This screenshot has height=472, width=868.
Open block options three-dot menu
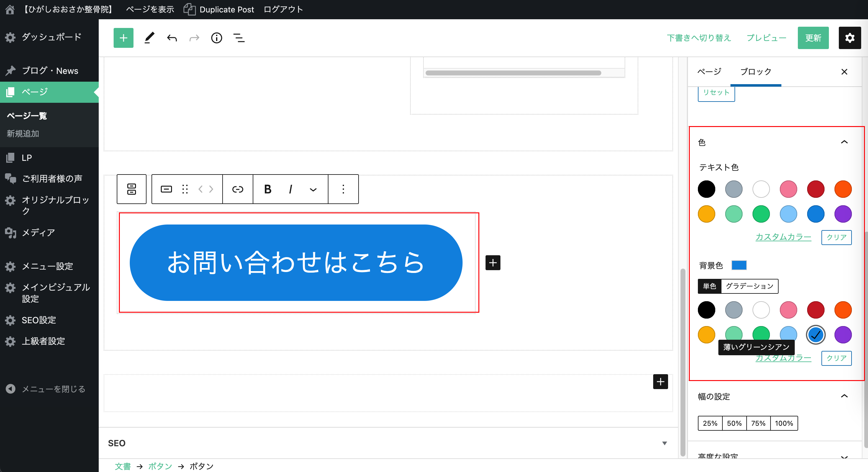click(x=343, y=189)
